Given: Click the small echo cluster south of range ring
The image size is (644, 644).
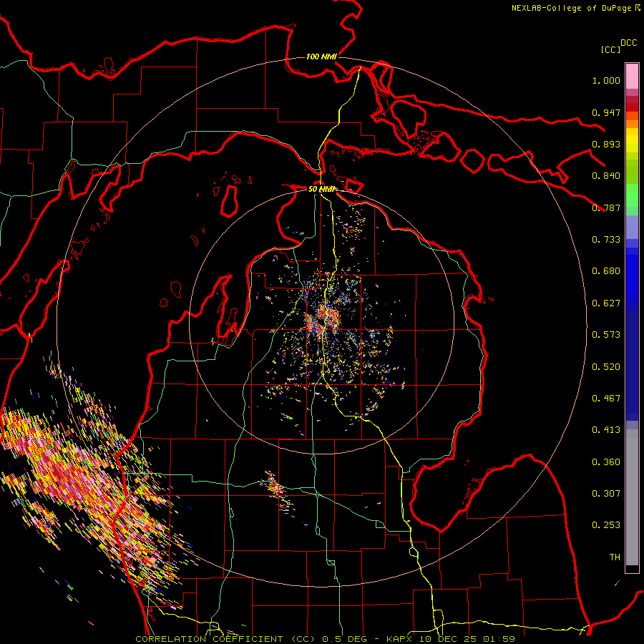Looking at the screenshot, I should coord(278,492).
